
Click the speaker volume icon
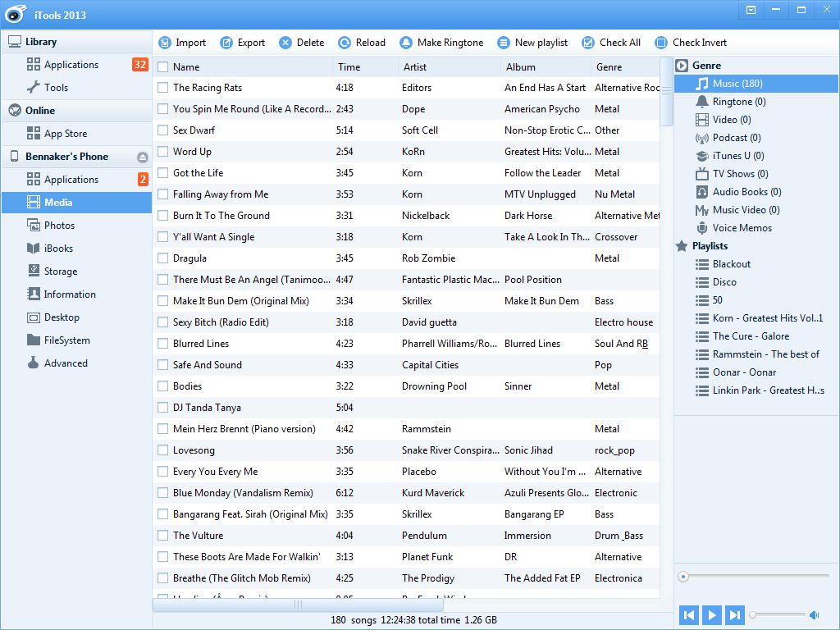[815, 614]
